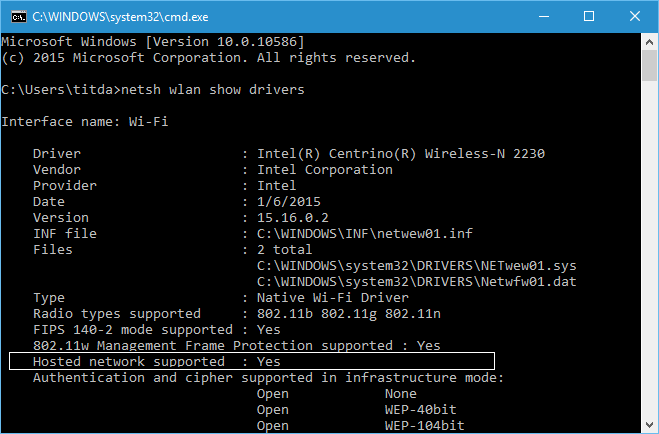Click the scrollbar down arrow
This screenshot has width=659, height=434.
[649, 425]
